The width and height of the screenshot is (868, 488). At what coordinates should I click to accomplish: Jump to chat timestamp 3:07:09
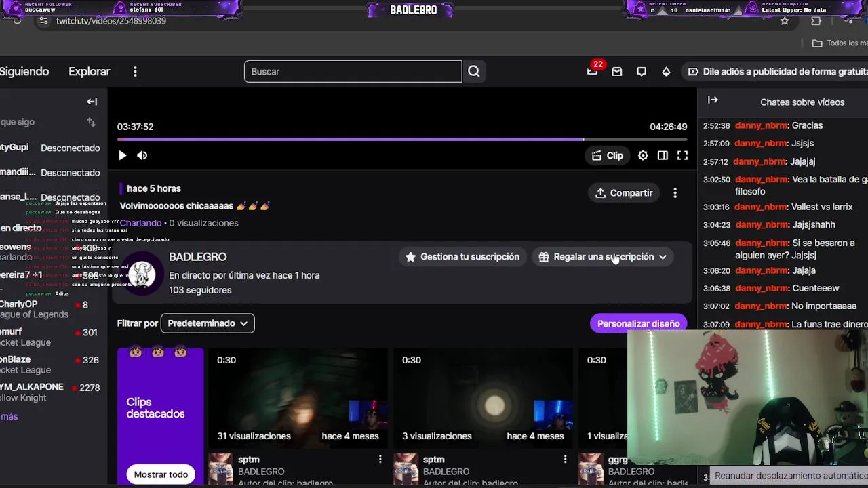pos(716,324)
